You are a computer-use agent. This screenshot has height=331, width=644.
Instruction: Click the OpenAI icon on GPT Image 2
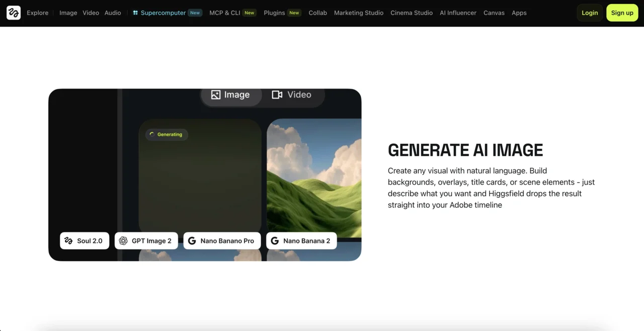click(123, 241)
